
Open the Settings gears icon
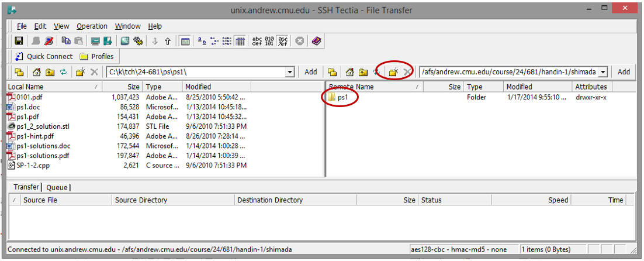(137, 41)
